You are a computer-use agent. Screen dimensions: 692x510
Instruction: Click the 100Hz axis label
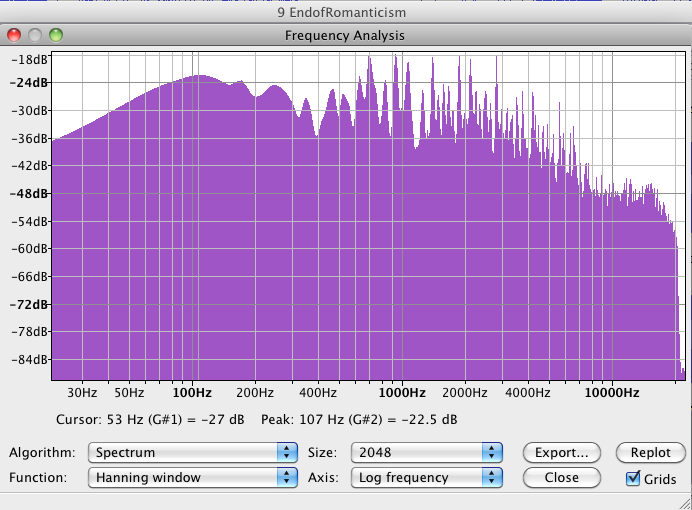[192, 393]
